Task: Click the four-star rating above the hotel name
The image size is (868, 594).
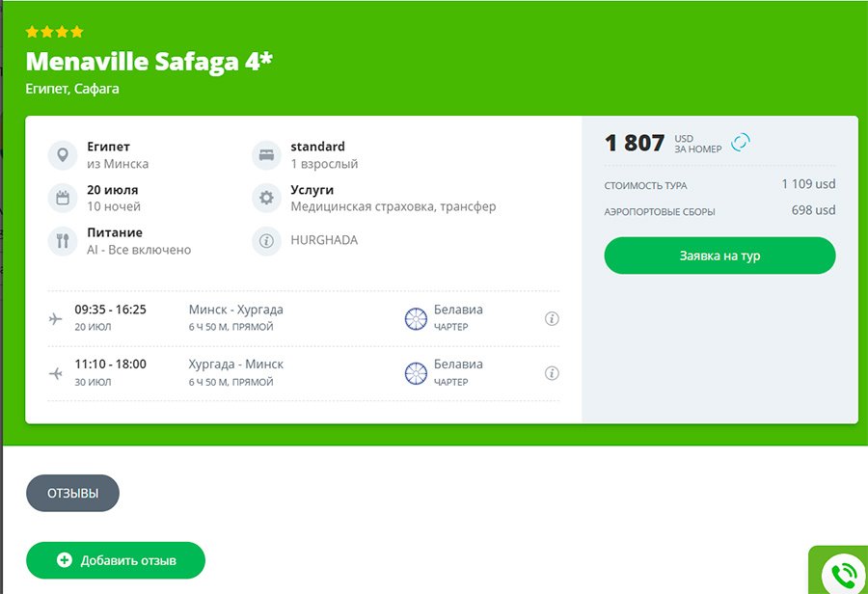Action: point(54,32)
